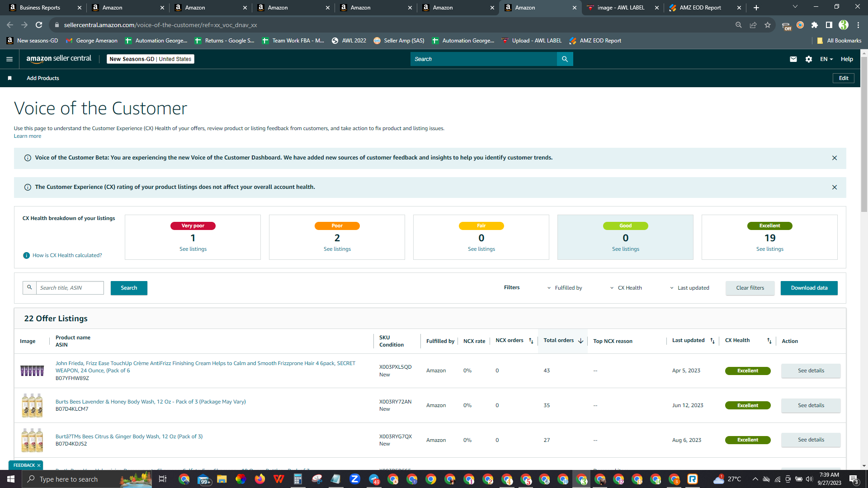Click the Edit button in the favorites bar
This screenshot has height=488, width=868.
(844, 78)
